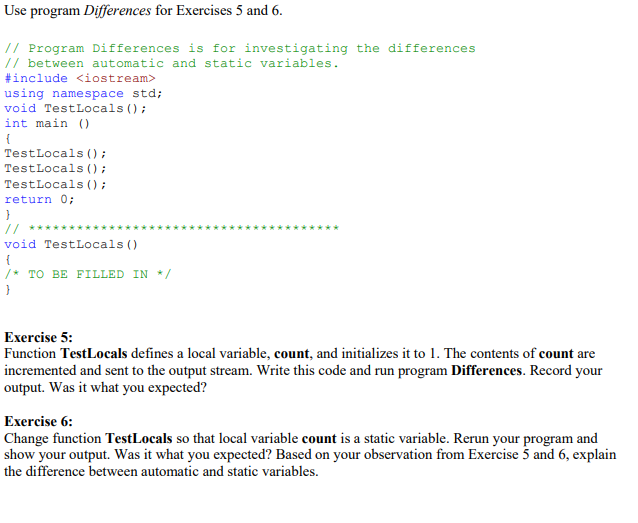Click the asterisk separator comment line
Image resolution: width=638 pixels, height=523 pixels.
pos(171,228)
